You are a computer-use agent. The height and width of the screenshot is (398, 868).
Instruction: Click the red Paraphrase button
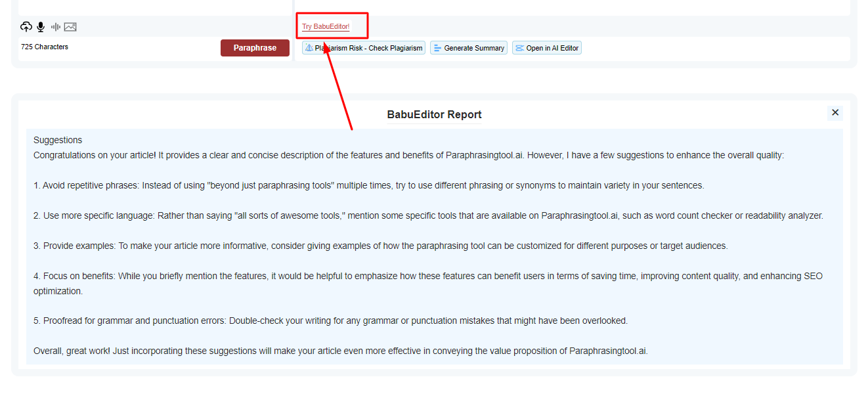point(255,48)
